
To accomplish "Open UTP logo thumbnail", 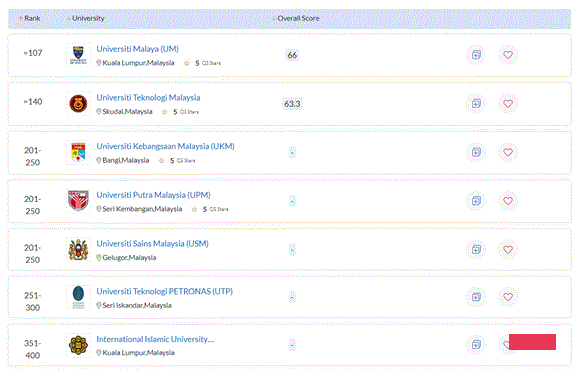I will click(78, 297).
